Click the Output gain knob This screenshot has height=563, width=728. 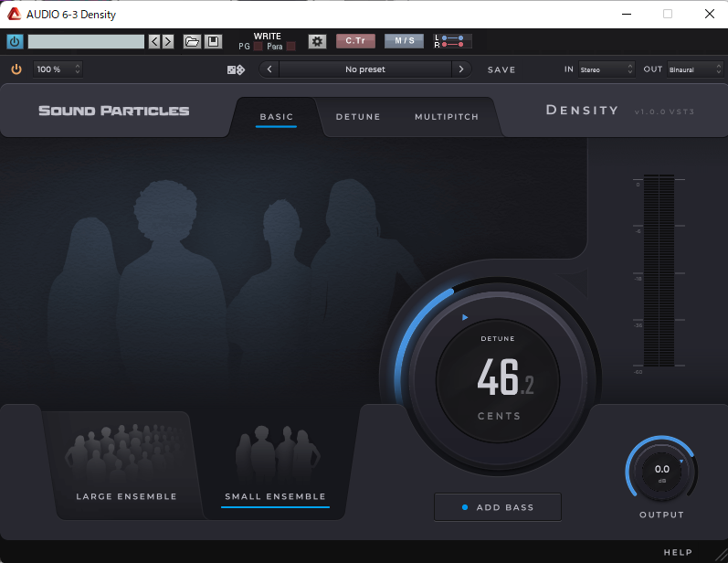pyautogui.click(x=661, y=469)
